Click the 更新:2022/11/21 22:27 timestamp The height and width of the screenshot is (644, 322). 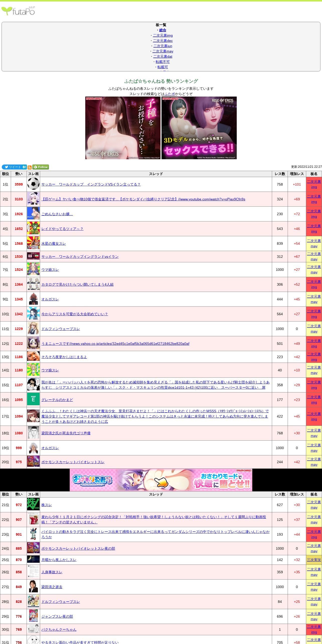point(306,167)
